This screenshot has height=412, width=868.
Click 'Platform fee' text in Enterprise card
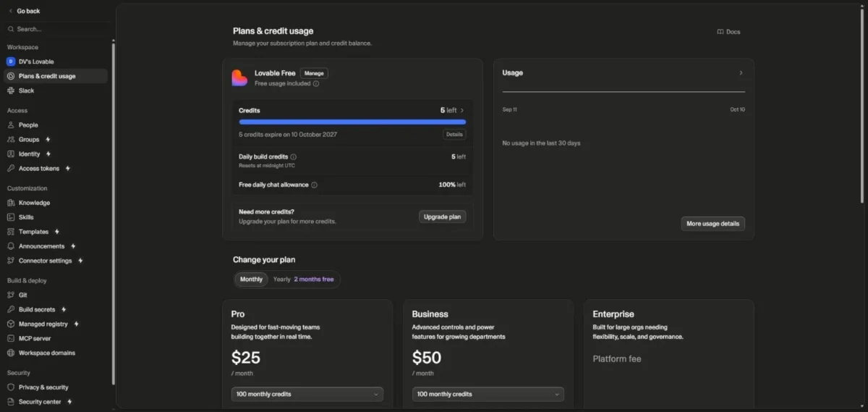coord(617,359)
